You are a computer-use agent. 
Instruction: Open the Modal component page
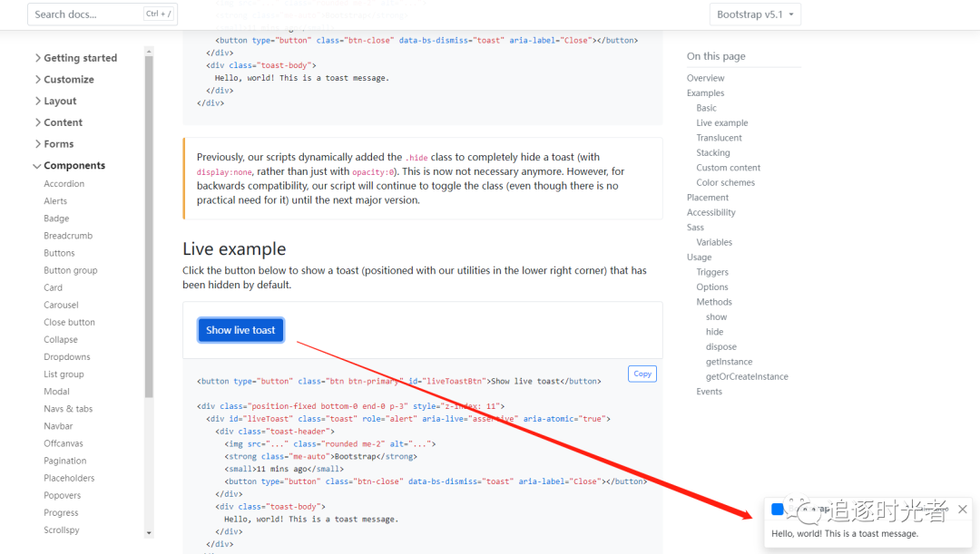pos(56,392)
